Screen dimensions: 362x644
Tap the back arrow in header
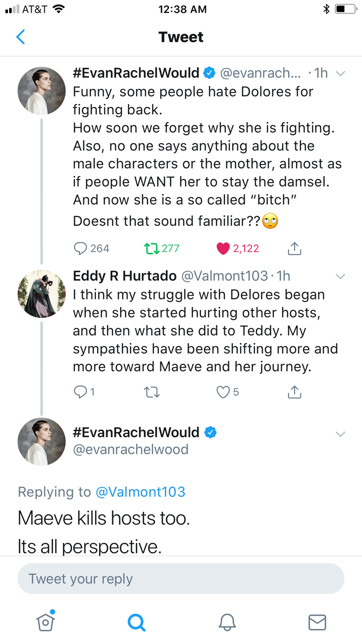pyautogui.click(x=21, y=37)
